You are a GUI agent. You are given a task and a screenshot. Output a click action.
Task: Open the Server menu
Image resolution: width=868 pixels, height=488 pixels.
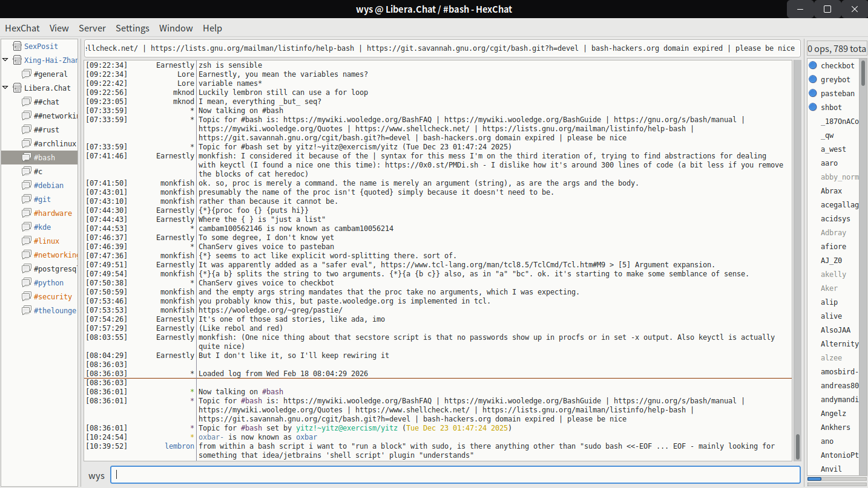click(x=92, y=28)
